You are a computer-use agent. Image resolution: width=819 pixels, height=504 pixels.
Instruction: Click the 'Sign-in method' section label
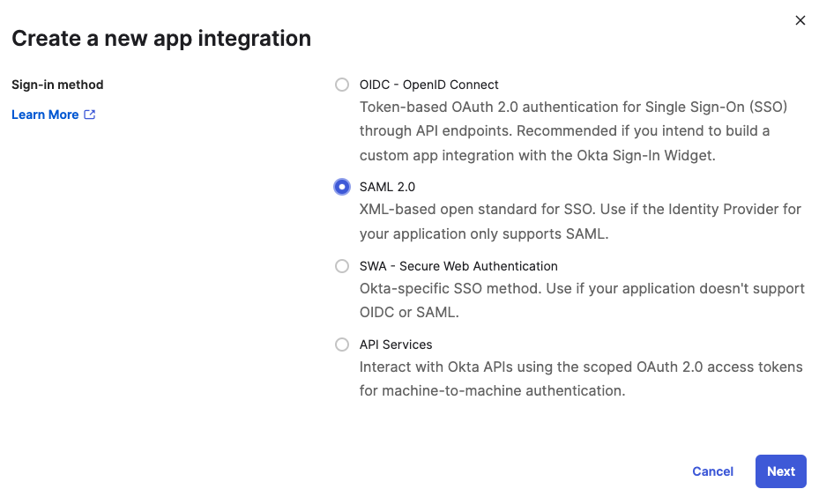[57, 85]
